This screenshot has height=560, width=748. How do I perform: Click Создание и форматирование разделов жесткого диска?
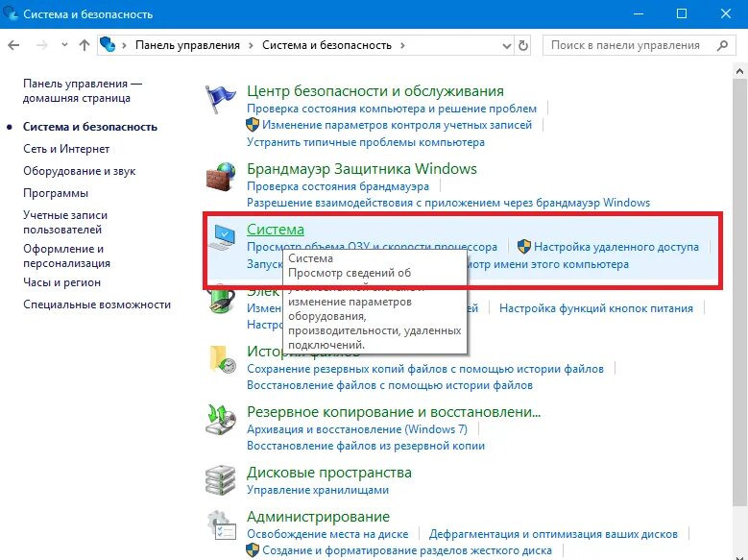pos(407,550)
